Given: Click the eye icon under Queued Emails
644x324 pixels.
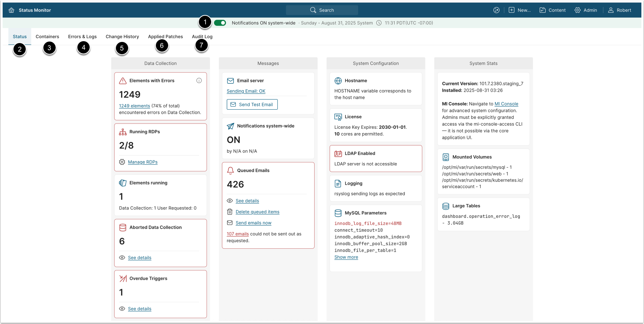Looking at the screenshot, I should click(x=230, y=201).
